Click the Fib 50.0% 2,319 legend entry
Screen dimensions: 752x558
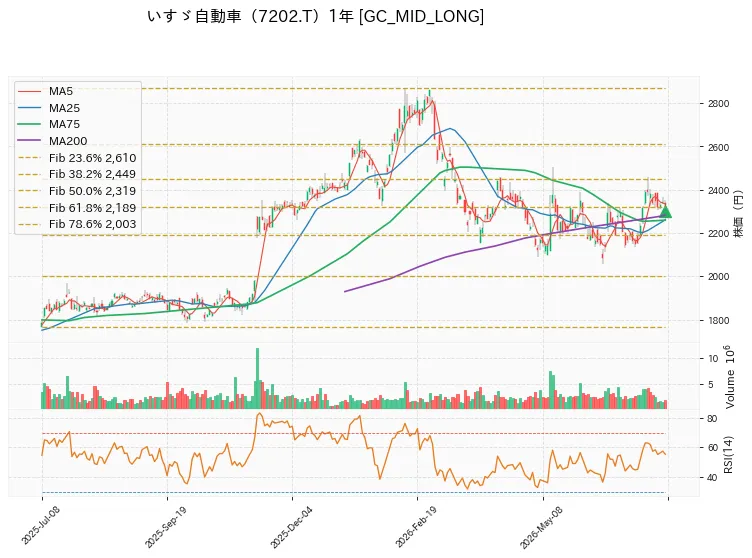[77, 191]
